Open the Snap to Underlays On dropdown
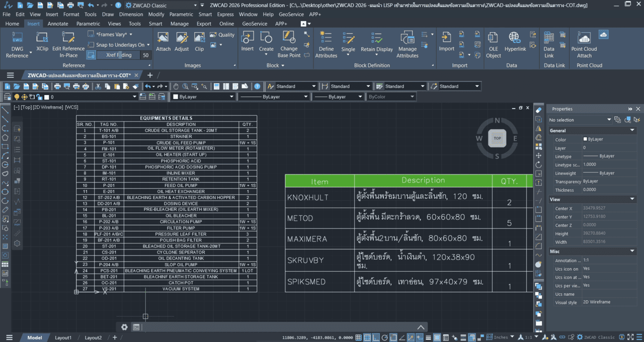Screen dimensions: 644x342 click(149, 45)
